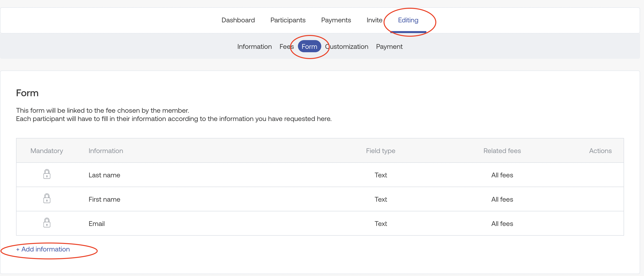
Task: Open the Customization sub-tab
Action: [347, 46]
